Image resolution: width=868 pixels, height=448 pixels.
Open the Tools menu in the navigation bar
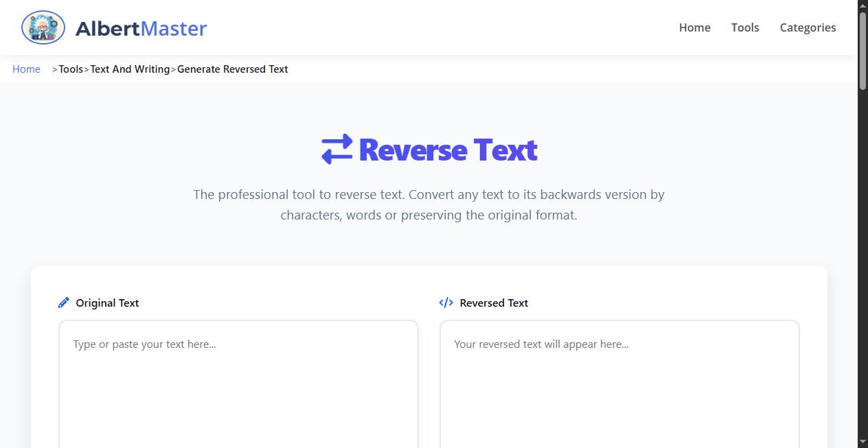[745, 27]
